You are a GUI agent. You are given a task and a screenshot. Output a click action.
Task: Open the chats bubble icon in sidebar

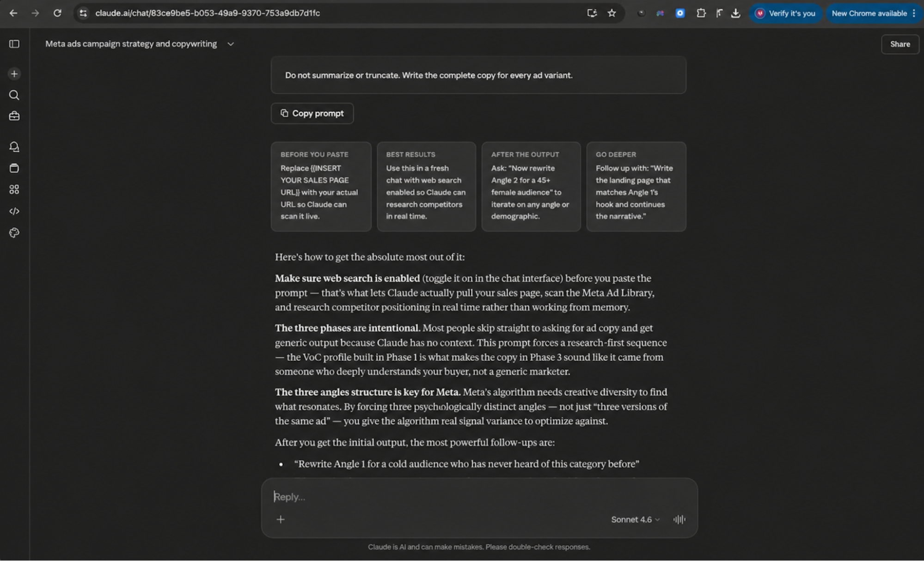pos(14,147)
